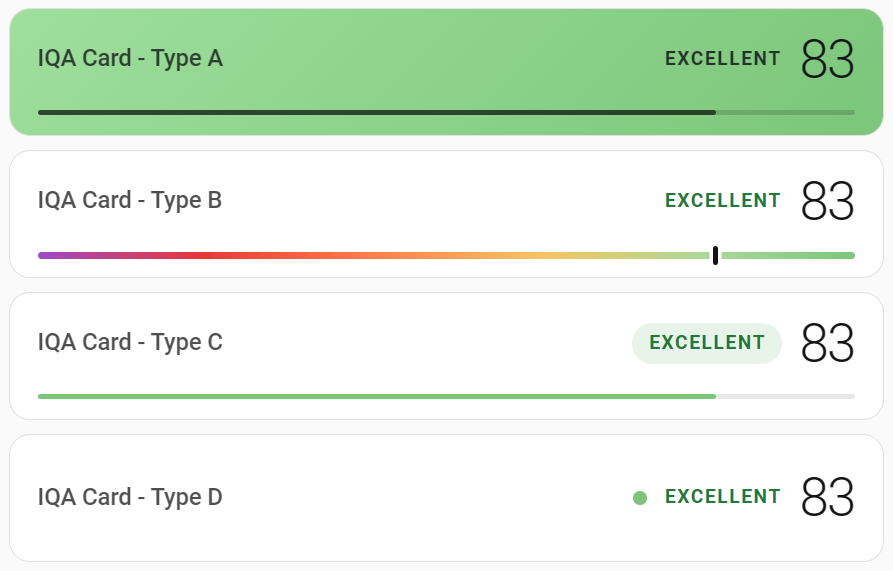
Task: Click the IQA Card - Type C title
Action: pos(130,342)
